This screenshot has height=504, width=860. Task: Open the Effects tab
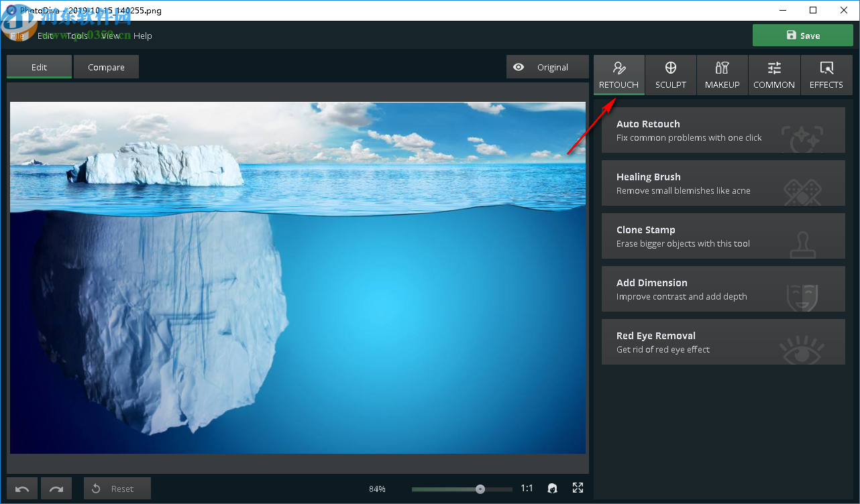(x=826, y=74)
